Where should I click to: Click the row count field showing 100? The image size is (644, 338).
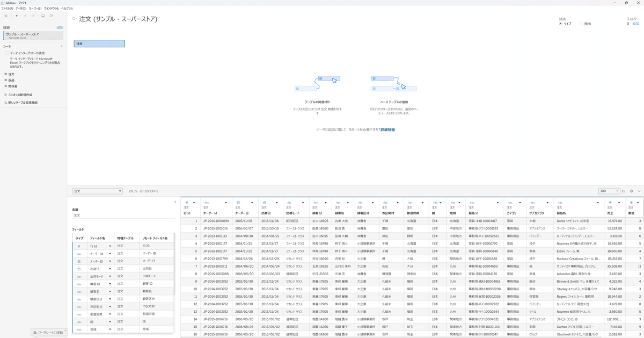(609, 191)
